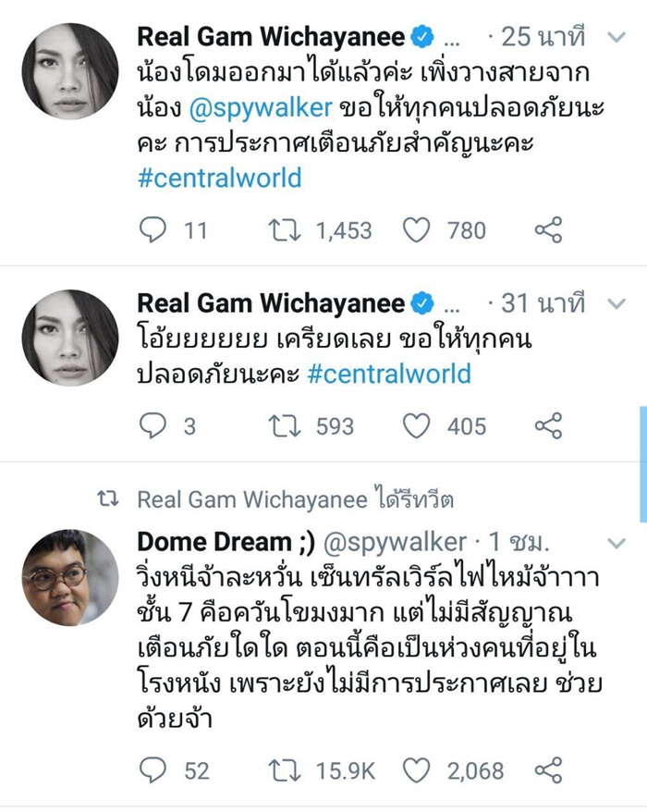Reply to the tweet with 11 replies
This screenshot has height=812, width=647.
(x=153, y=230)
